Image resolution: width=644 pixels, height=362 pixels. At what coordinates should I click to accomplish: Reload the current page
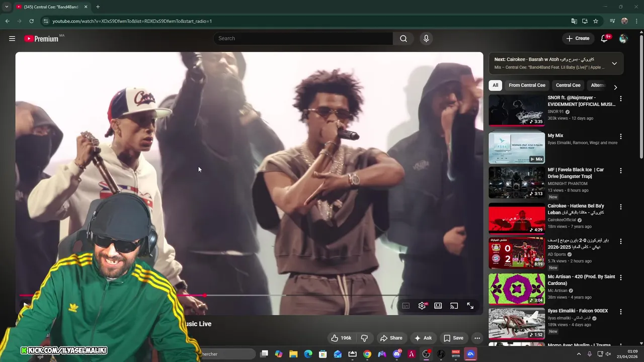[31, 21]
